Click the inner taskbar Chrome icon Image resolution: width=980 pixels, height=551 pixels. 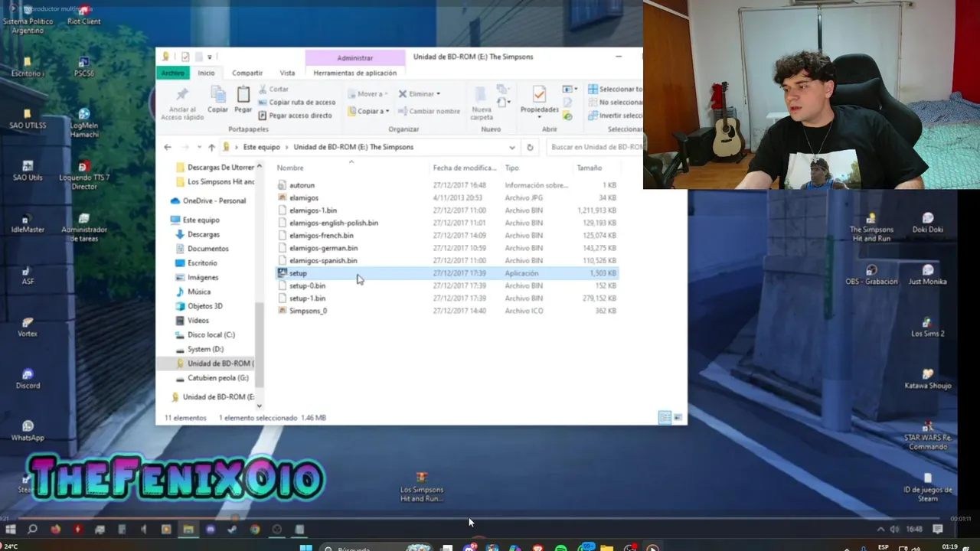[x=255, y=529]
